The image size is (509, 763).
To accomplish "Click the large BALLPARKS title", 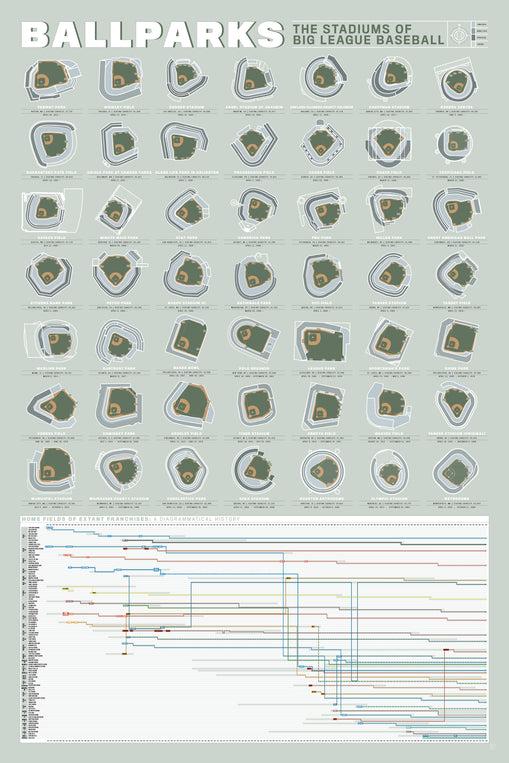I will [152, 35].
